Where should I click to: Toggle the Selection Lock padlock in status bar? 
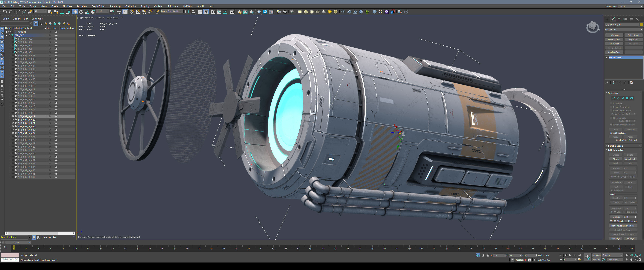pyautogui.click(x=483, y=255)
